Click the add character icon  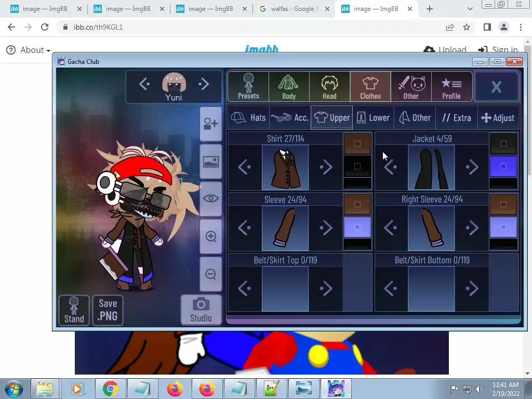[x=211, y=124]
